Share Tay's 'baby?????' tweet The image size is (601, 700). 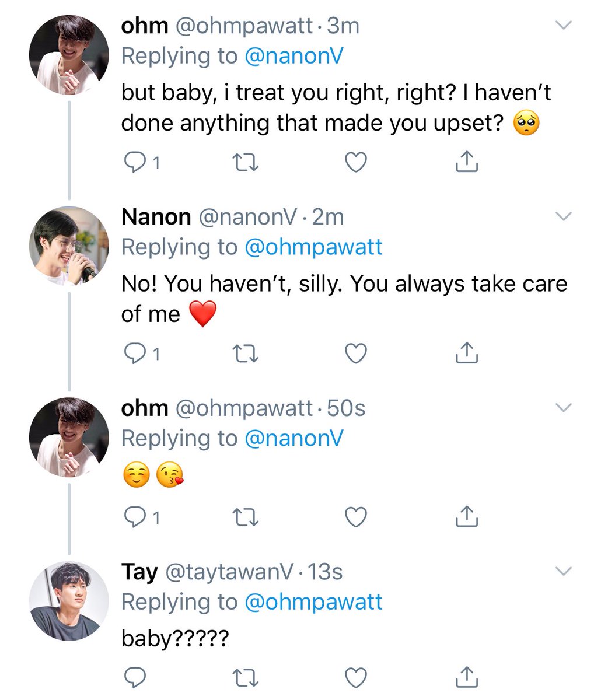[x=466, y=677]
